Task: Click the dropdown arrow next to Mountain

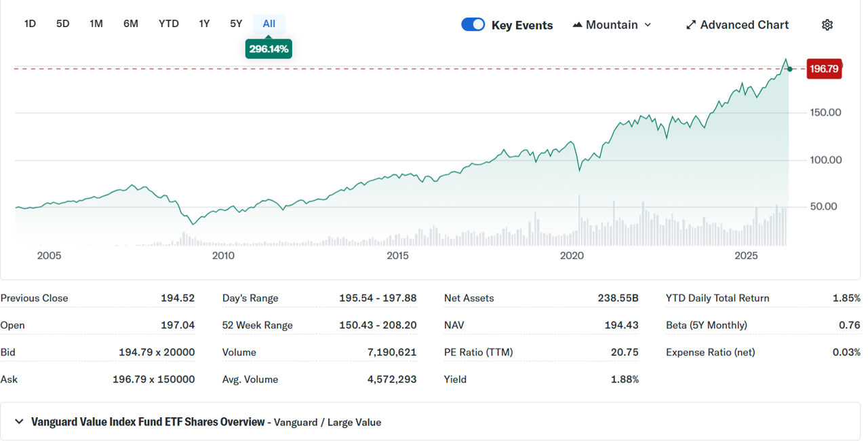Action: tap(648, 25)
